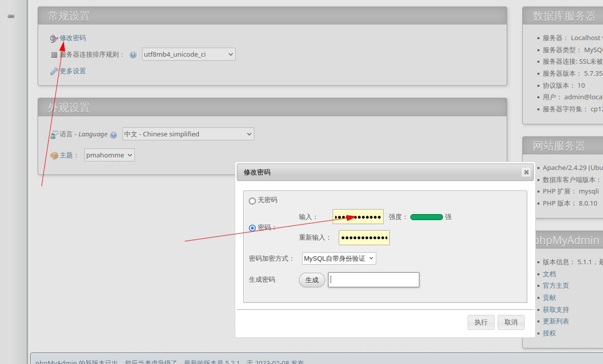Screen dimensions: 603x364
Task: Select the 无密码 radio option
Action: point(252,201)
